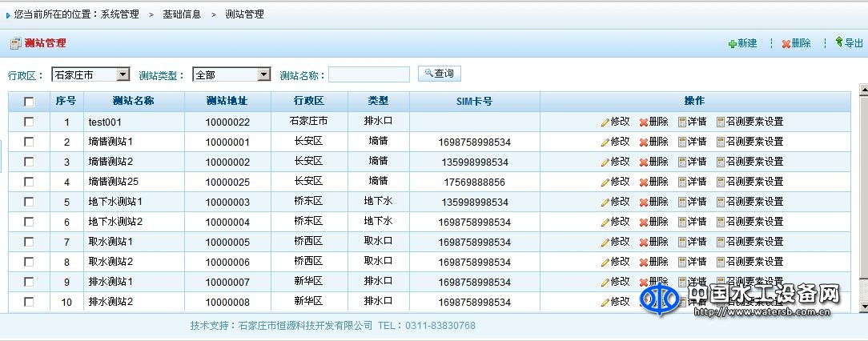868x341 pixels.
Task: Click pencil 修改 icon for test001 row
Action: point(605,122)
